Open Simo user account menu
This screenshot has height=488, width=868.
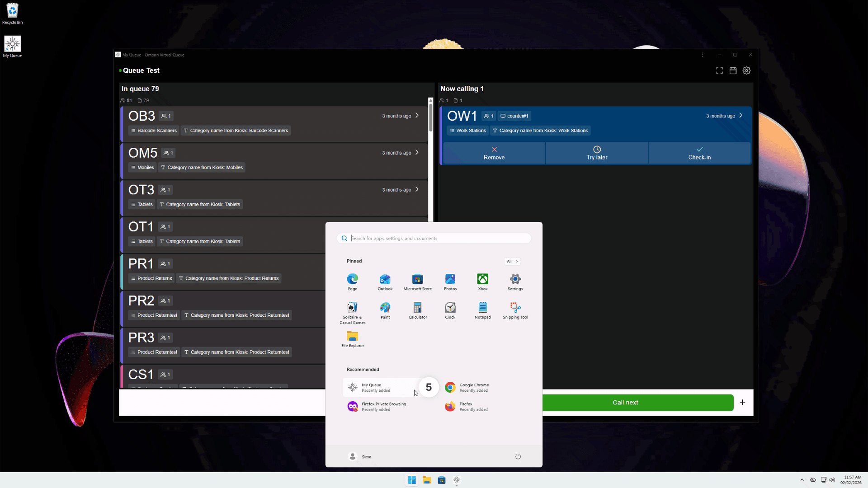[x=360, y=457]
